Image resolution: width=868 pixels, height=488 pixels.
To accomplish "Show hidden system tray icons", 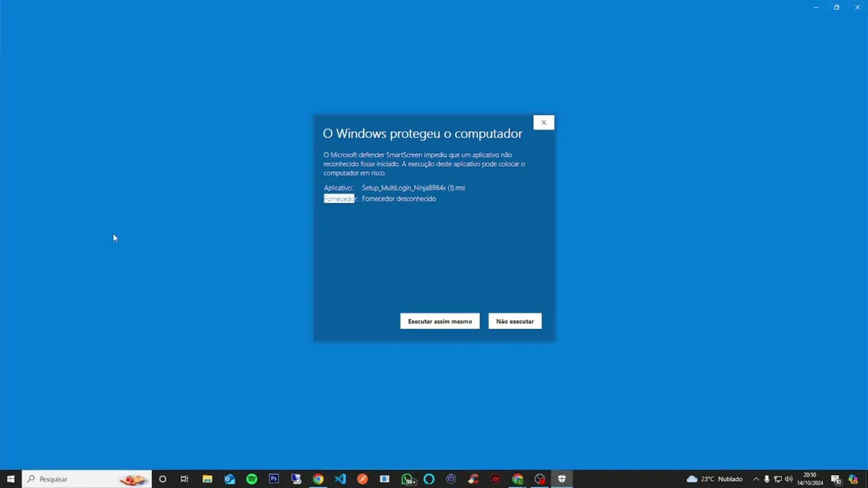I will point(756,479).
